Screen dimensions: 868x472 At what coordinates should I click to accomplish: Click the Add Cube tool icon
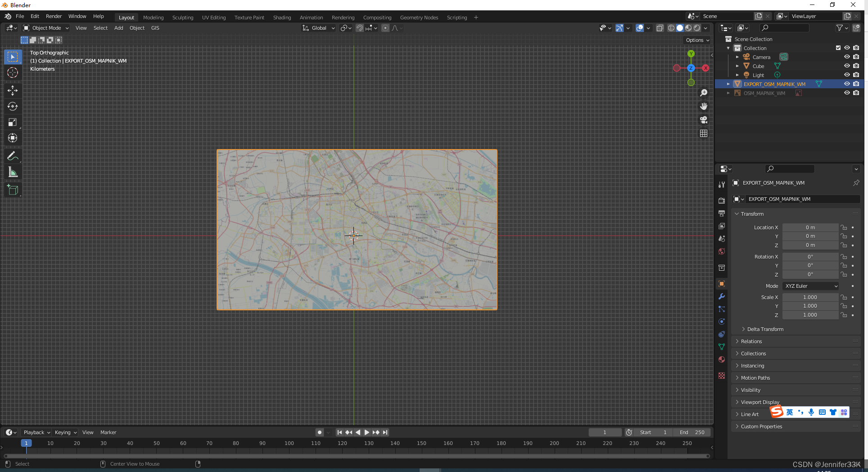click(13, 190)
